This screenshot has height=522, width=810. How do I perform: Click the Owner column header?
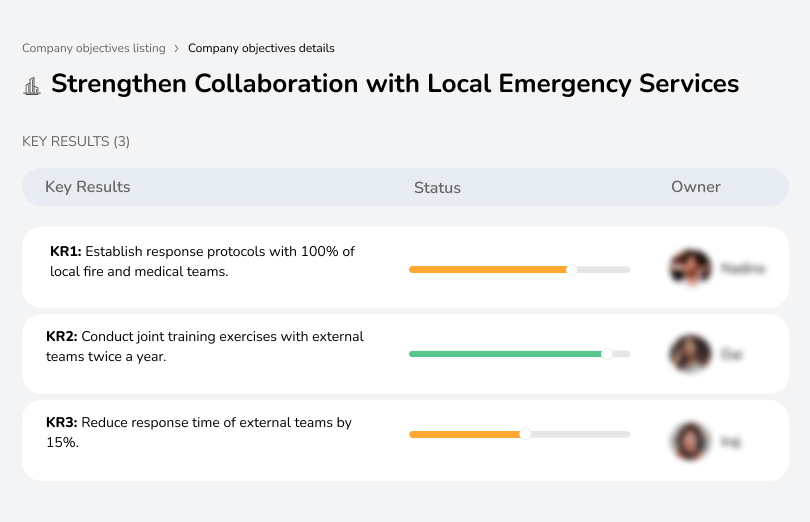[x=695, y=187]
